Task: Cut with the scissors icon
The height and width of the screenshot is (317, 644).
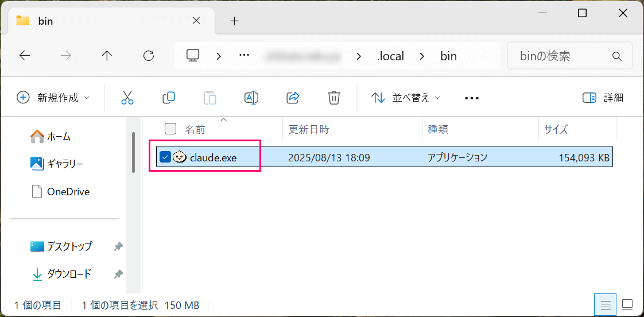Action: click(x=127, y=98)
